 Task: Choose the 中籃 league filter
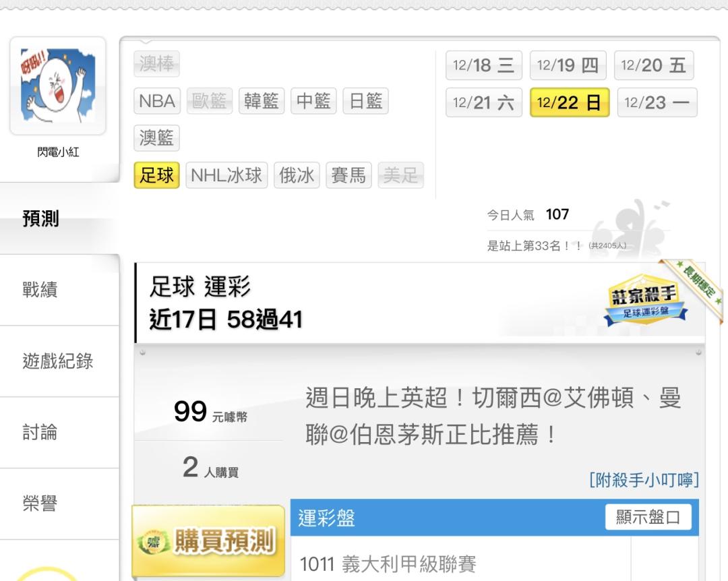coord(313,101)
